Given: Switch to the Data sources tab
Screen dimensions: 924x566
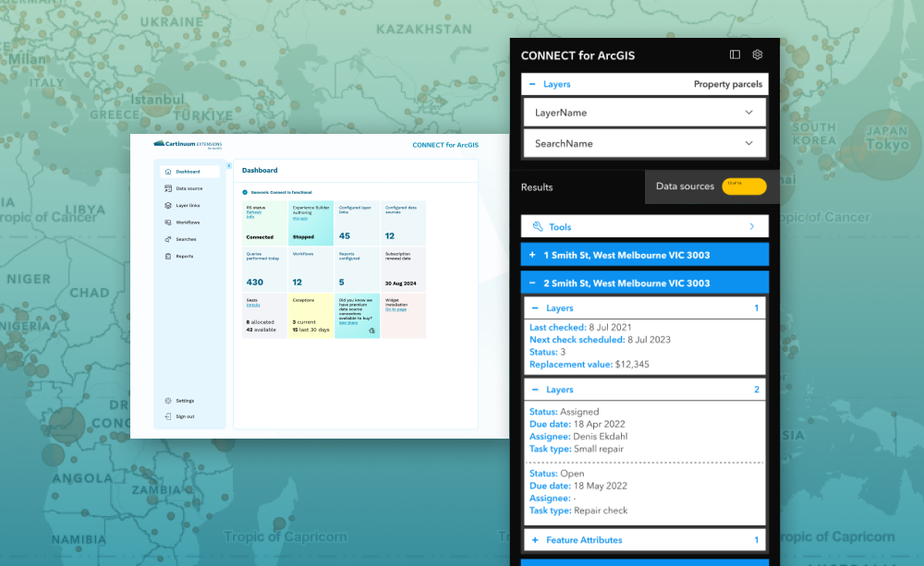Looking at the screenshot, I should pos(684,186).
